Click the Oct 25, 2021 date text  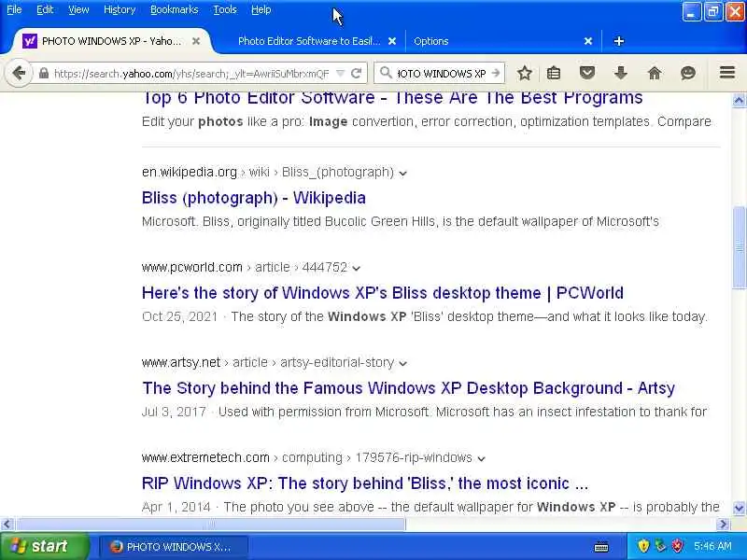(179, 316)
